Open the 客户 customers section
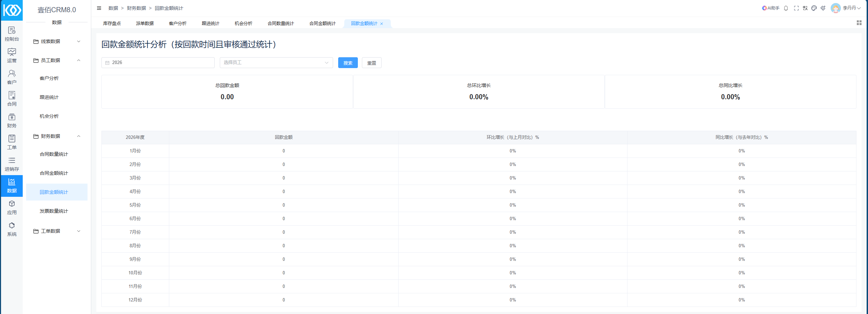Screen dimensions: 868x314 (12, 77)
